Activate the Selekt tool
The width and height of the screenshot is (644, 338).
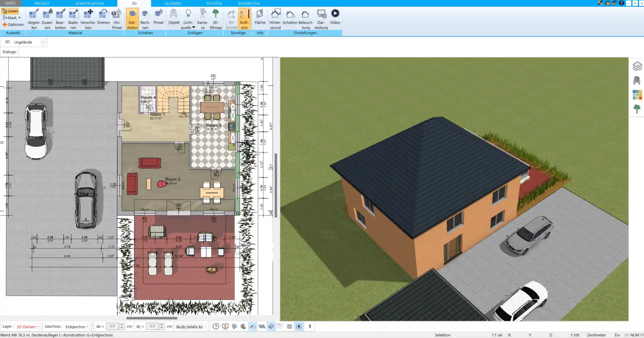tap(10, 11)
